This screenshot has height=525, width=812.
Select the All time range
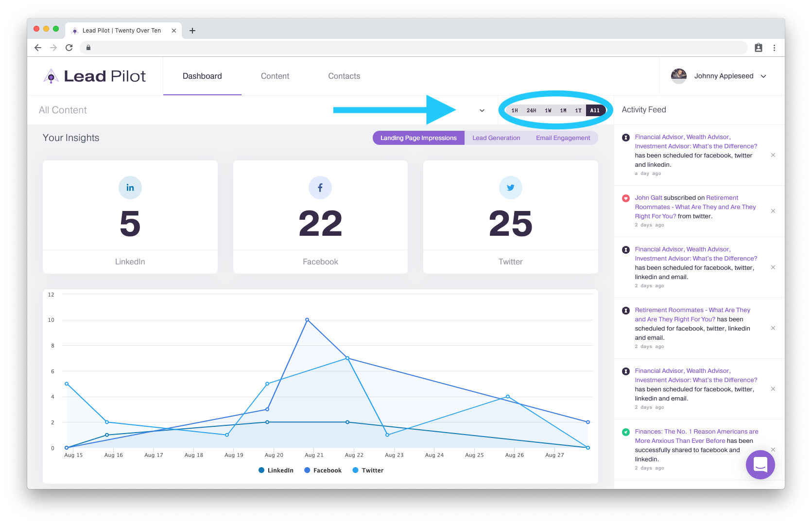coord(595,110)
